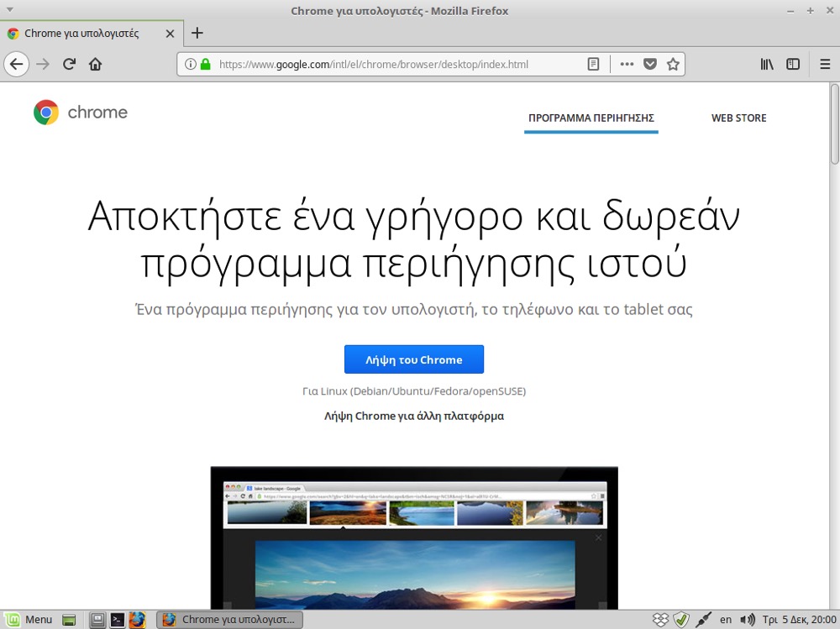The height and width of the screenshot is (629, 840).
Task: Switch to the Firefox window in the taskbar
Action: click(230, 620)
